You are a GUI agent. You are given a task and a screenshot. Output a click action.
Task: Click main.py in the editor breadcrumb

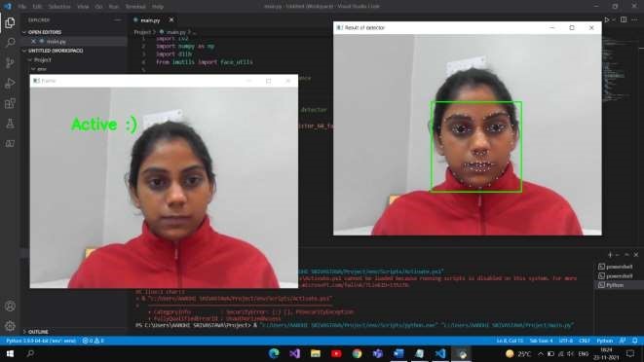click(x=175, y=31)
